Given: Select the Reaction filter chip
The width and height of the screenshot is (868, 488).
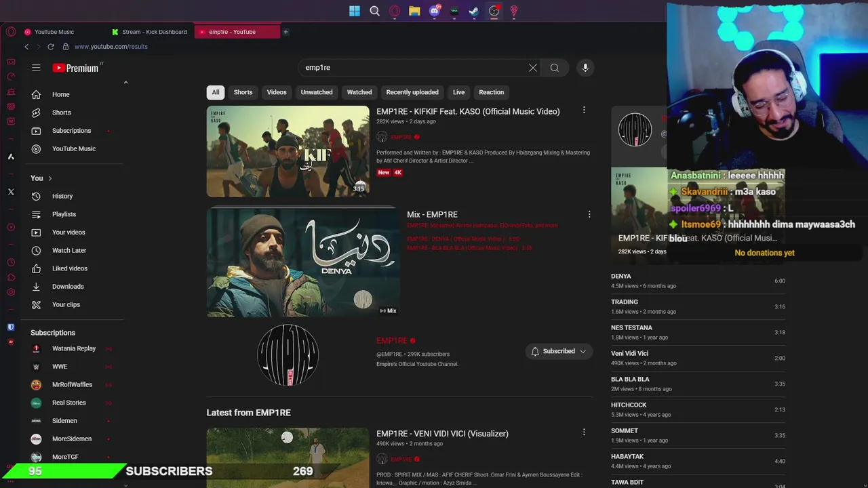Looking at the screenshot, I should (492, 92).
